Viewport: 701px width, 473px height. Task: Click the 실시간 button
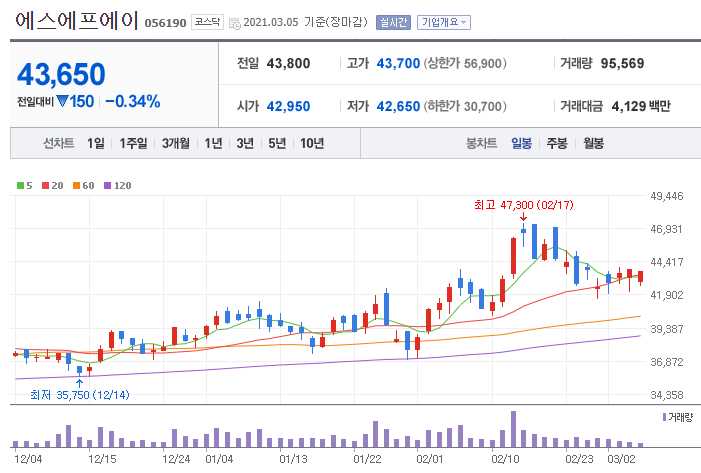(393, 22)
